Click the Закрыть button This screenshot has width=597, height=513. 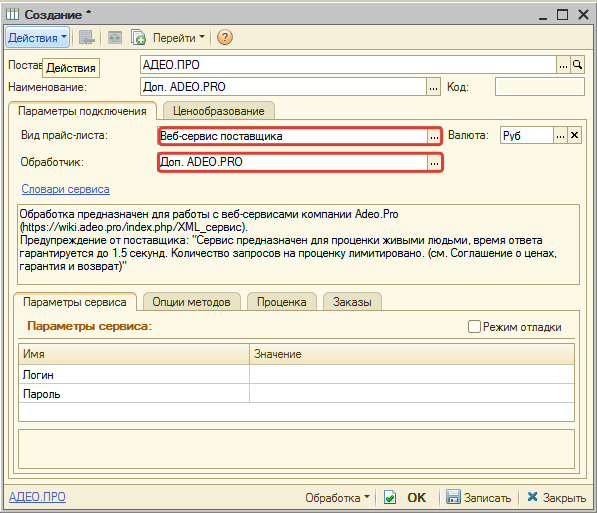[x=556, y=497]
